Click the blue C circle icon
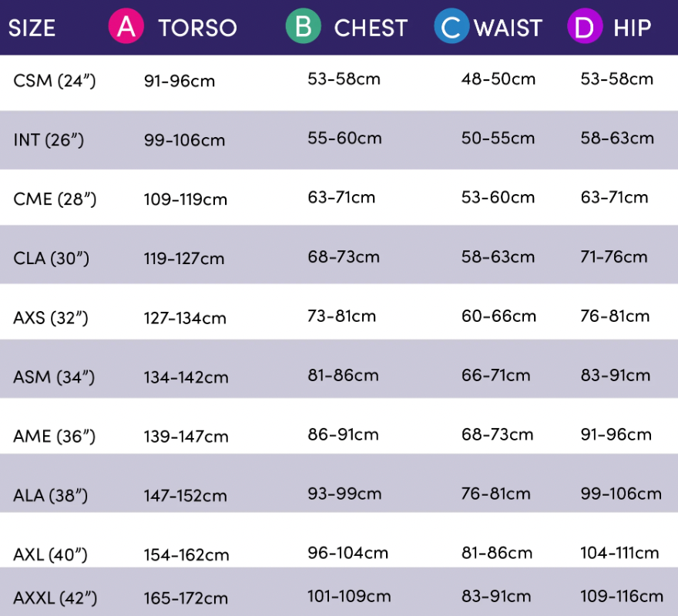This screenshot has height=616, width=678. (451, 28)
